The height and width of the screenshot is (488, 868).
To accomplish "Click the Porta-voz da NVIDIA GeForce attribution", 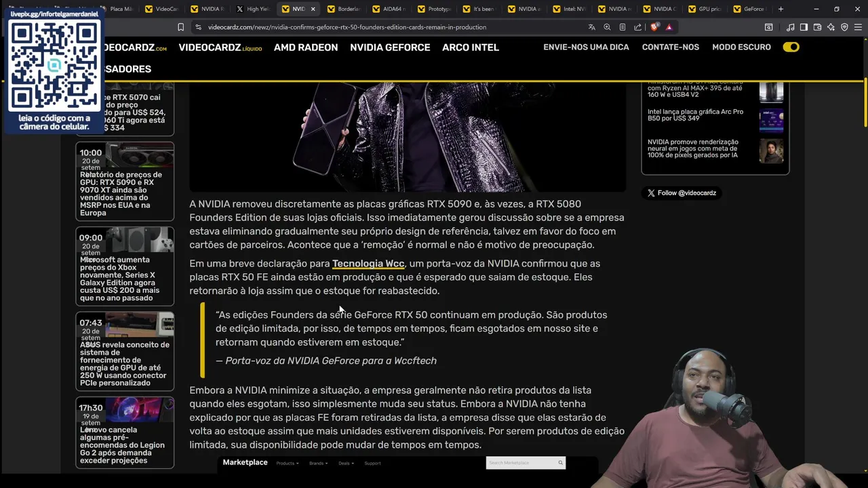I will (x=326, y=361).
